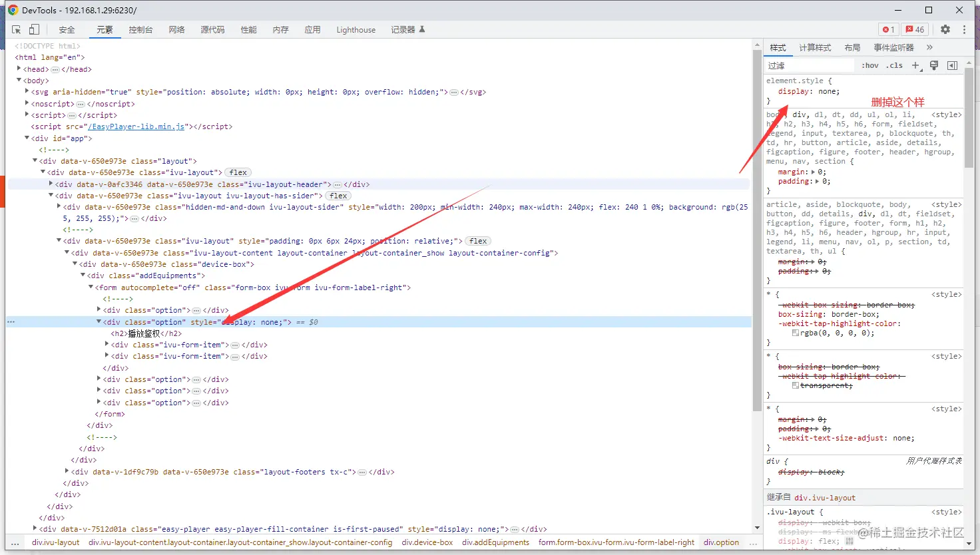
Task: Switch to the 安全 tab
Action: (x=67, y=29)
